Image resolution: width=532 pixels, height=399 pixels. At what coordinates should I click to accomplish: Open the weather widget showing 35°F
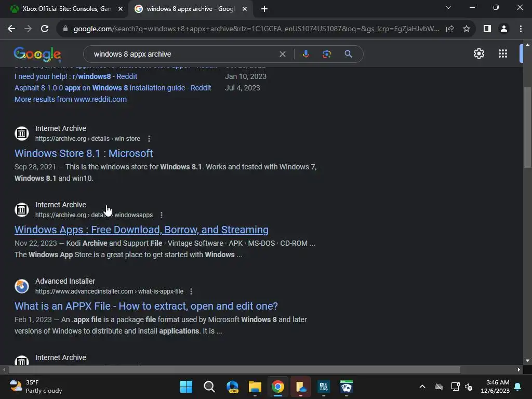click(x=36, y=387)
